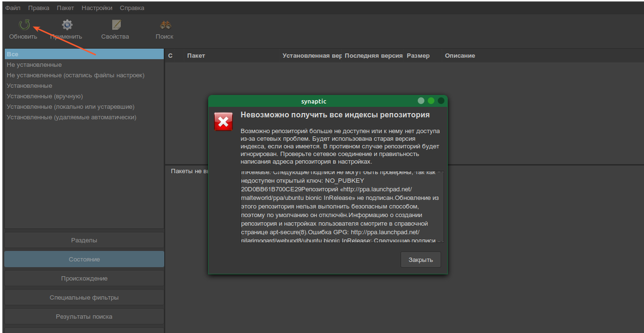Open the Пакет menu

pyautogui.click(x=65, y=8)
